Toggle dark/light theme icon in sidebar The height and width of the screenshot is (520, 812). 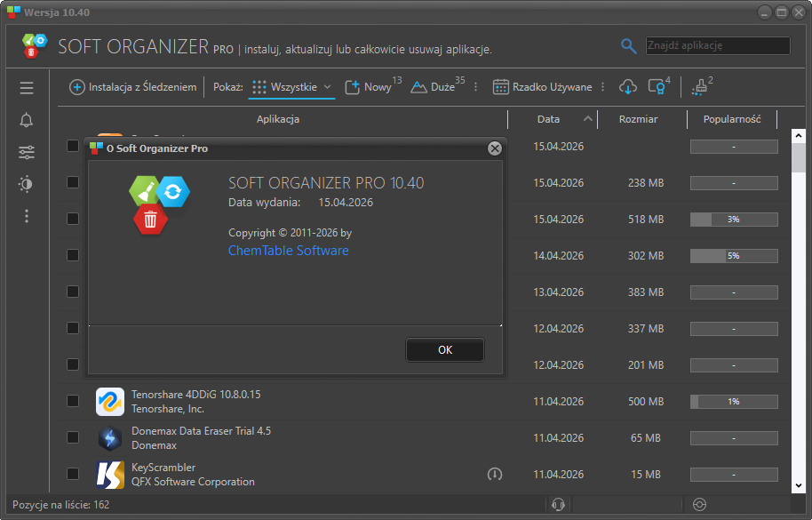click(26, 184)
